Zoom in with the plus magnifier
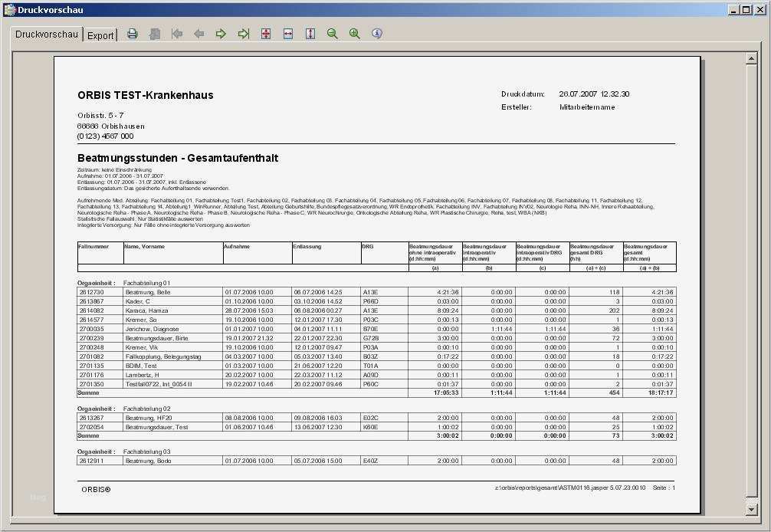Image resolution: width=771 pixels, height=532 pixels. (355, 34)
